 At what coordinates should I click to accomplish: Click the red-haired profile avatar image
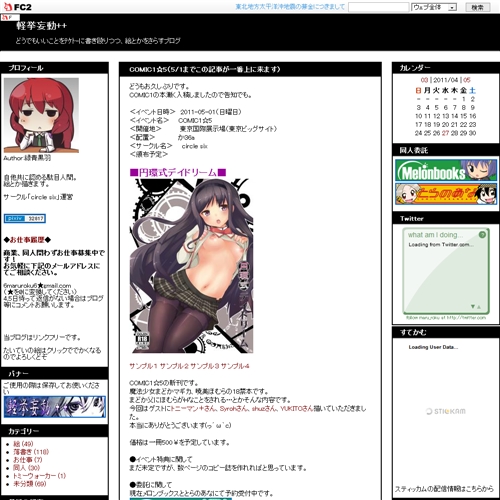coord(41,115)
